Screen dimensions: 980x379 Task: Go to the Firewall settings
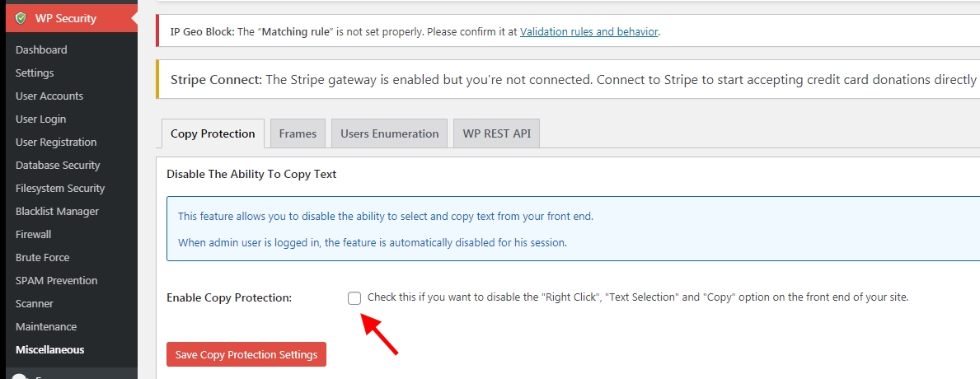point(33,234)
